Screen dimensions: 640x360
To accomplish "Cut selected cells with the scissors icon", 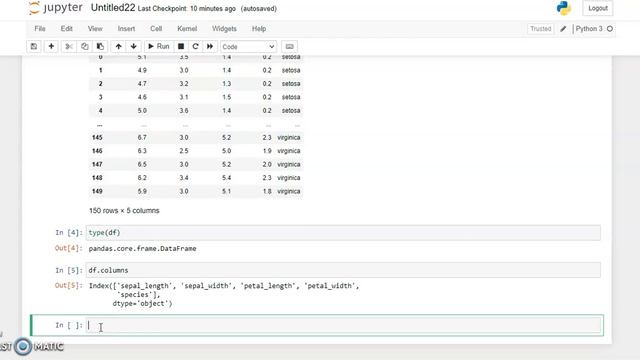I will pyautogui.click(x=69, y=47).
